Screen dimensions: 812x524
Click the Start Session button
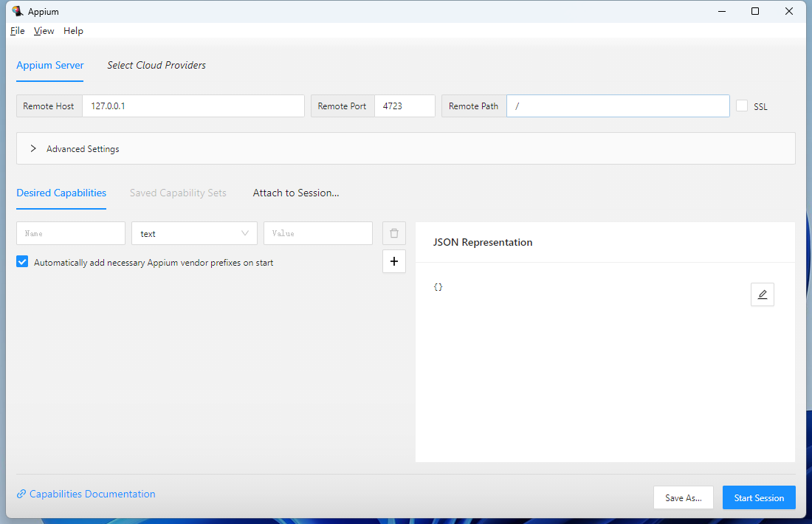point(759,497)
